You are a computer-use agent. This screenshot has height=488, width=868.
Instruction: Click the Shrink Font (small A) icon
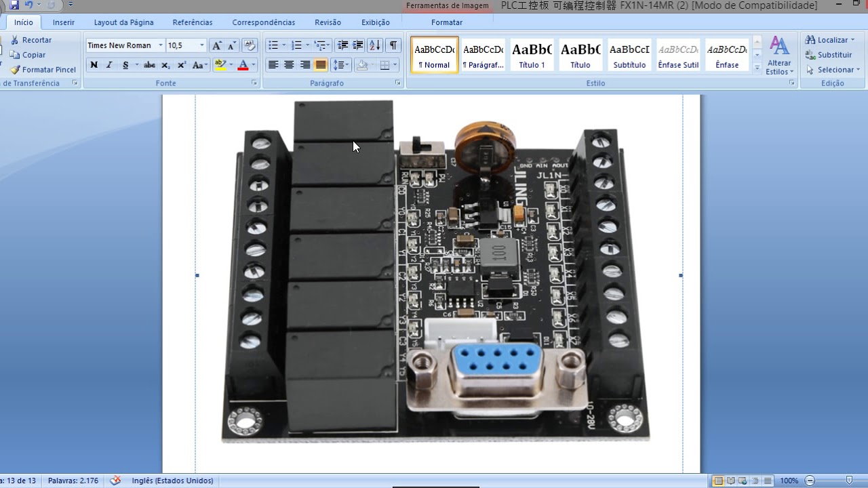[x=232, y=45]
